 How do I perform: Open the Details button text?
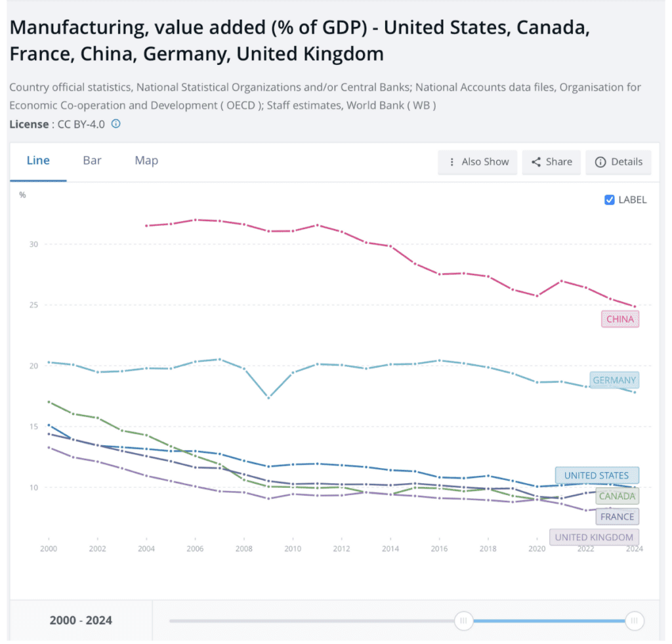tap(625, 162)
